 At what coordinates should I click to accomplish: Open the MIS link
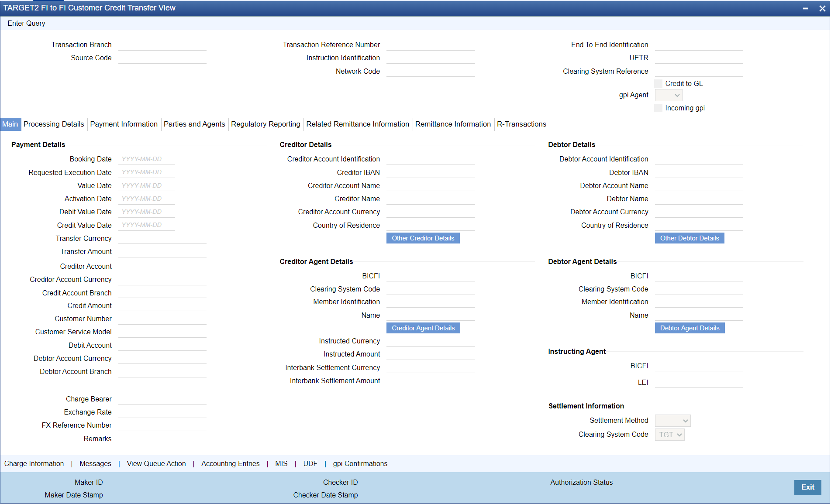point(281,464)
